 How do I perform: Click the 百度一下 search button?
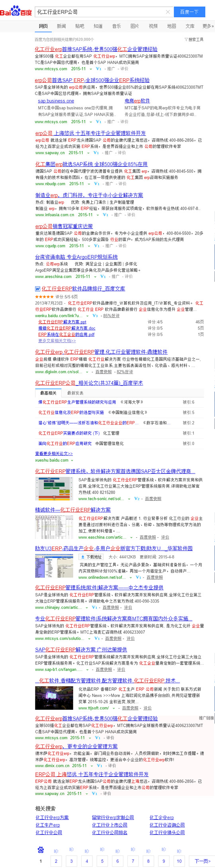189,12
